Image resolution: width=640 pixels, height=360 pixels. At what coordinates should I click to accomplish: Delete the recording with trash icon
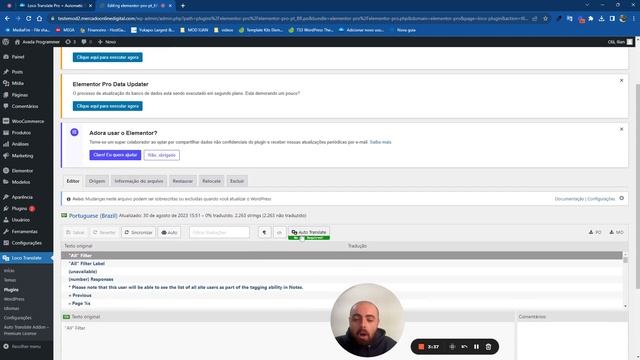[x=488, y=347]
